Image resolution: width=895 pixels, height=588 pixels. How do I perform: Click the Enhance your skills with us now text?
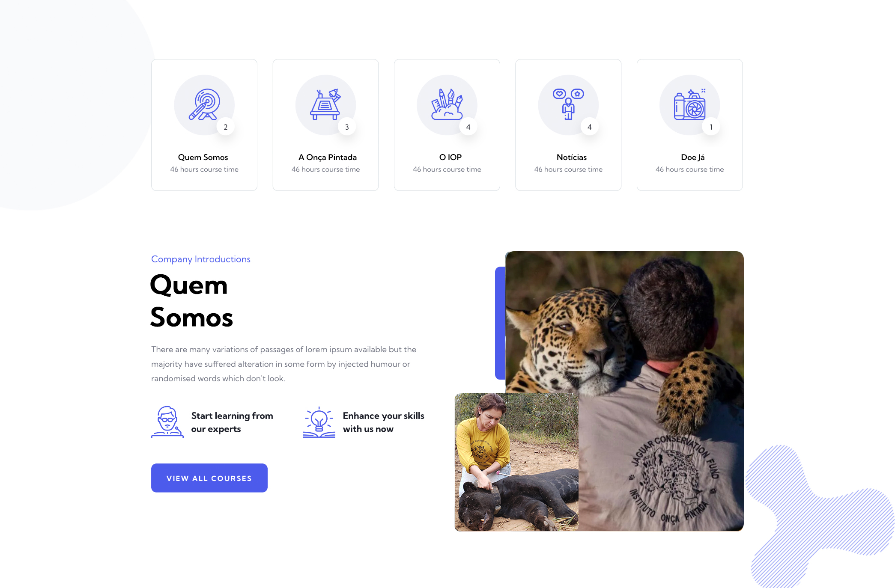coord(384,422)
